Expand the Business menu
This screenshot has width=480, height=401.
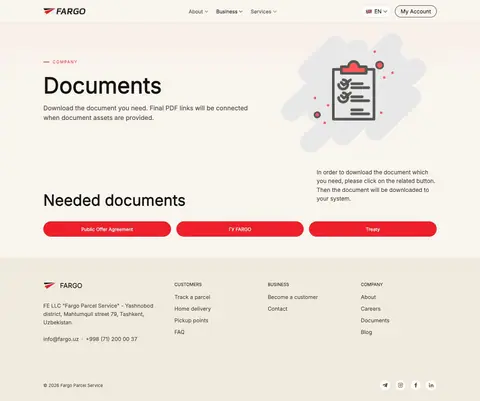coord(229,12)
